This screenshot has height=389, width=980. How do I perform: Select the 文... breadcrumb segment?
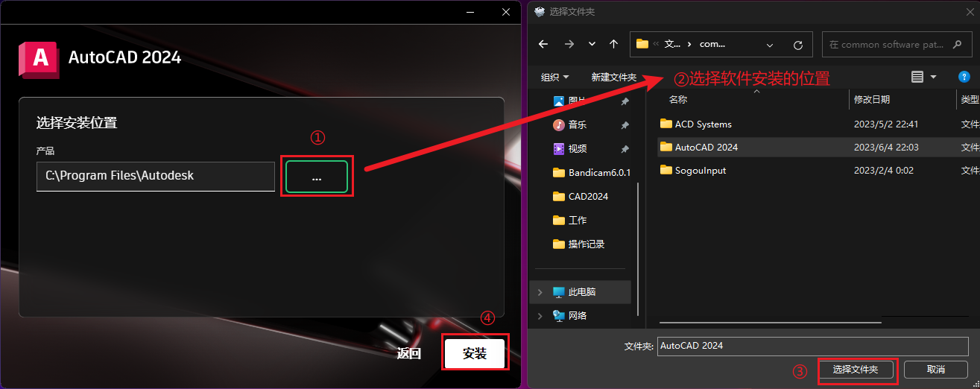point(672,44)
